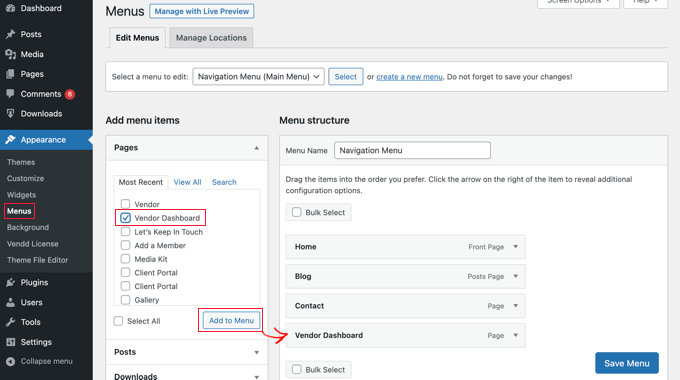680x380 pixels.
Task: Check the Add a Member checkbox
Action: pyautogui.click(x=125, y=245)
